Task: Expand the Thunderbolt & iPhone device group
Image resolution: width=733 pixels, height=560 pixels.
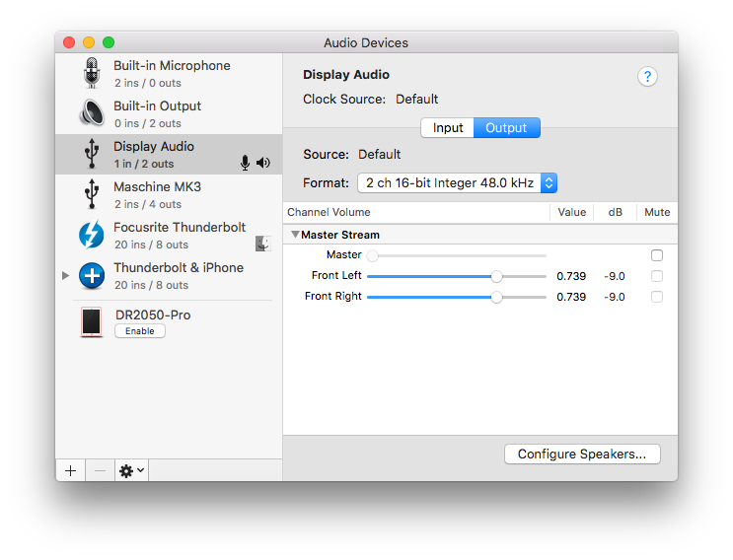Action: [x=66, y=275]
